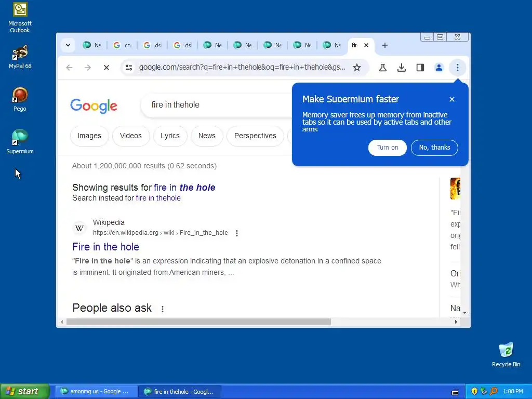This screenshot has height=399, width=532.
Task: Click the Google logo
Action: click(94, 106)
